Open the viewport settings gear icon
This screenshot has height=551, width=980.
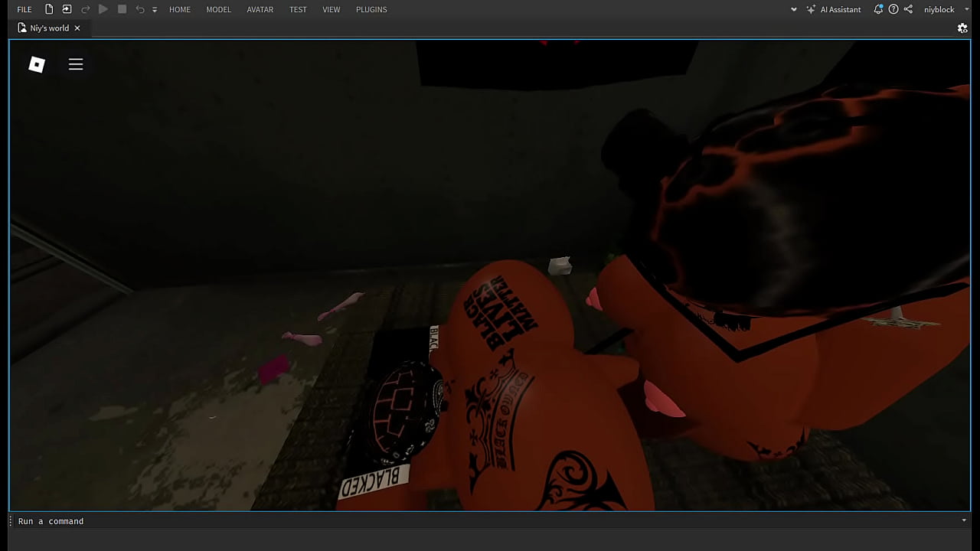click(x=962, y=28)
